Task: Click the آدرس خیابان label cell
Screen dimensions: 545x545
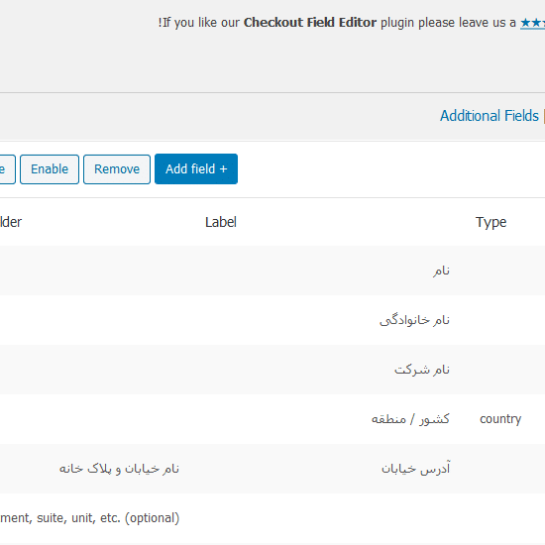Action: [415, 469]
